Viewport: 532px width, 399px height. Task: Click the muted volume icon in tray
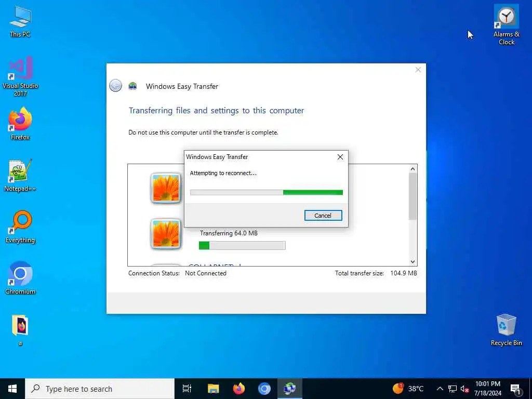464,389
